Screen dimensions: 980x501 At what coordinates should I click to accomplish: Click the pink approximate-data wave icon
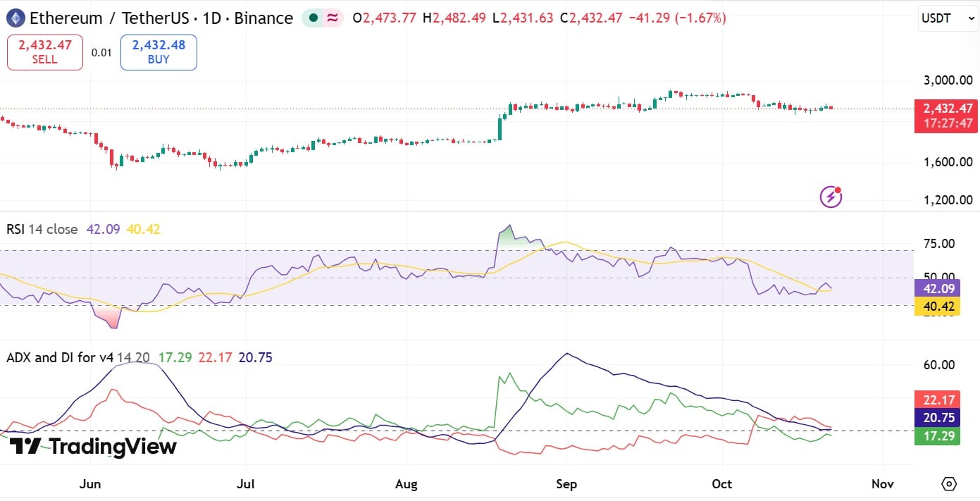tap(332, 18)
